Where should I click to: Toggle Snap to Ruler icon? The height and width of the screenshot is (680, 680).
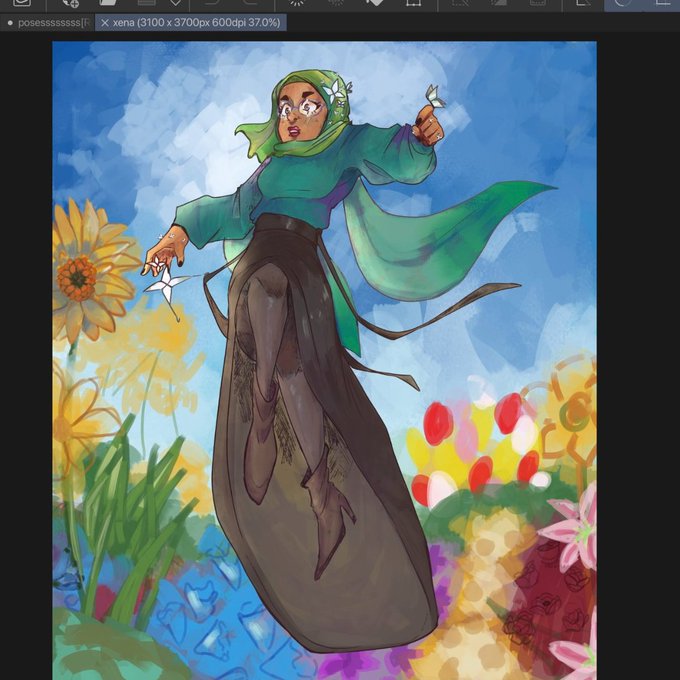[583, 2]
